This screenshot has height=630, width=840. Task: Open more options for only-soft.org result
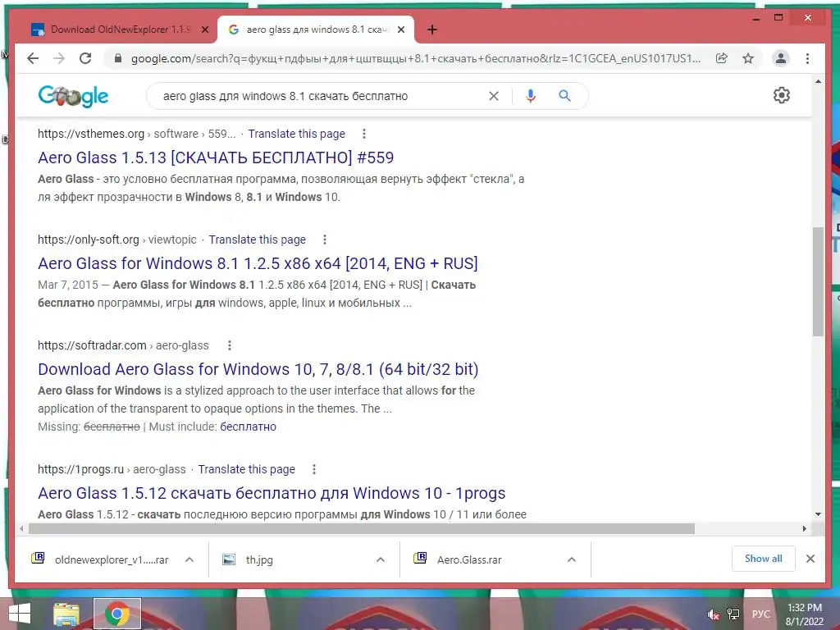click(x=325, y=240)
